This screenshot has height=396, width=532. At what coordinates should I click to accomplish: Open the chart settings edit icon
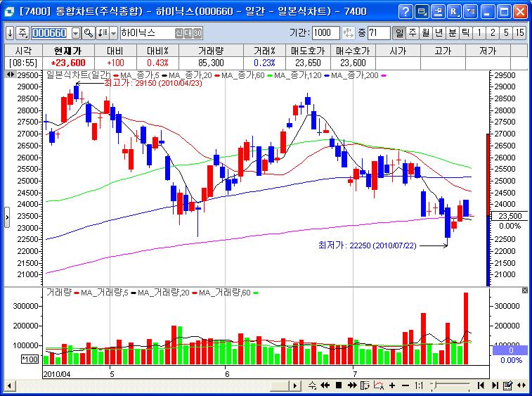[507, 385]
